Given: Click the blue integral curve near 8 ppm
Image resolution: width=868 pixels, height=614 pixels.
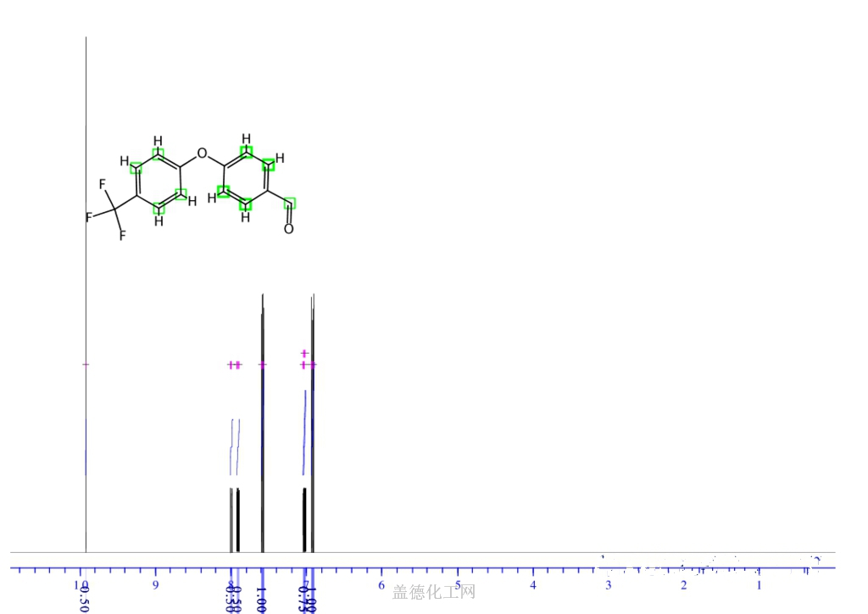Looking at the screenshot, I should tap(234, 445).
